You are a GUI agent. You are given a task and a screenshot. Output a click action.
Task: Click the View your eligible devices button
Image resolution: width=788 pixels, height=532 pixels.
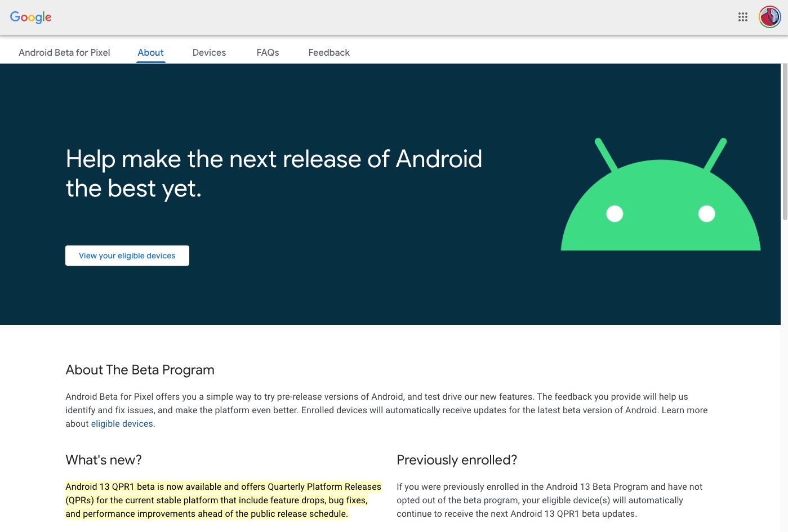point(127,255)
